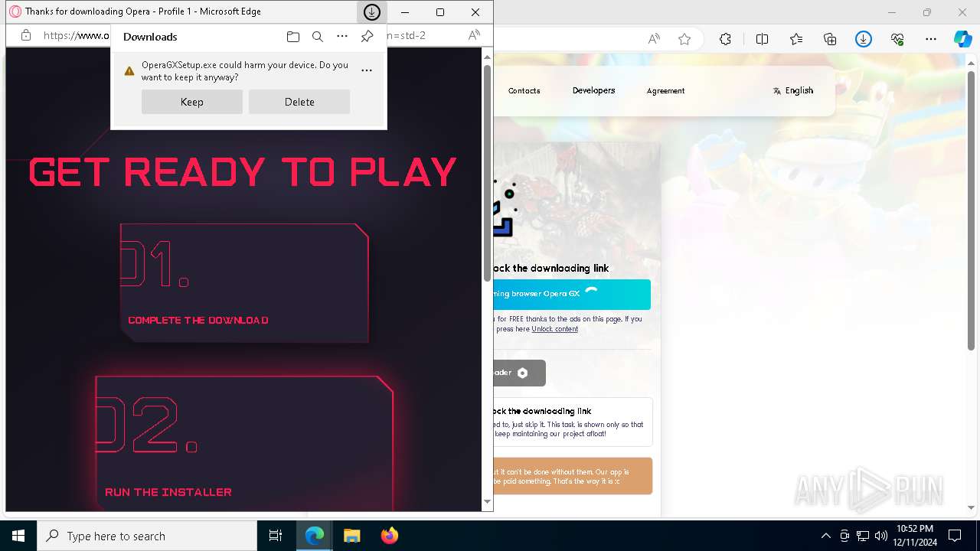Open Collections icon in Edge toolbar

tap(830, 39)
